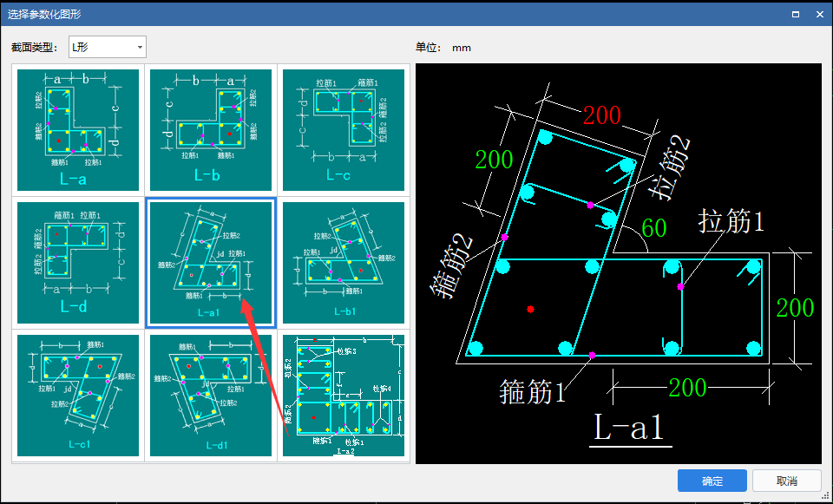Image resolution: width=833 pixels, height=504 pixels.
Task: Select the L-b section shape thumbnail
Action: click(x=211, y=130)
